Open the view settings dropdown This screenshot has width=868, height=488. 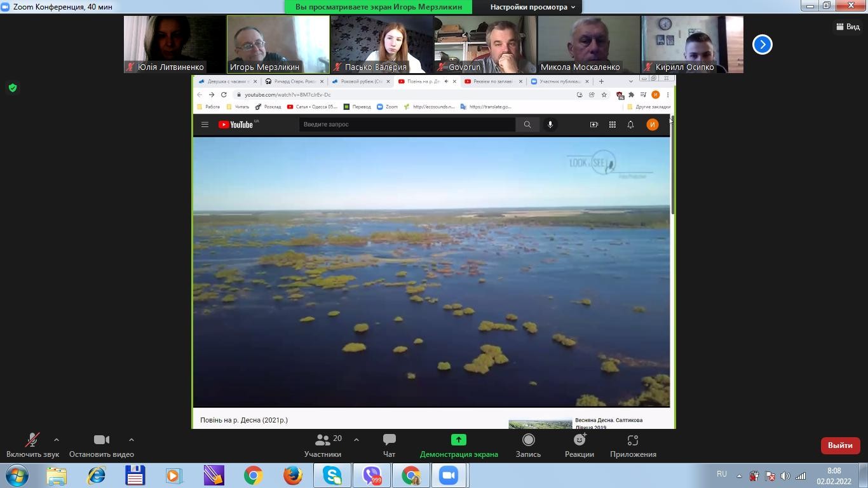532,7
